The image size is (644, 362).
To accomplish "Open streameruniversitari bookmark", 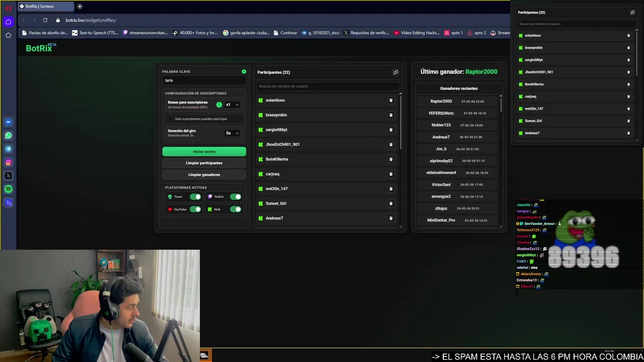I will (145, 33).
